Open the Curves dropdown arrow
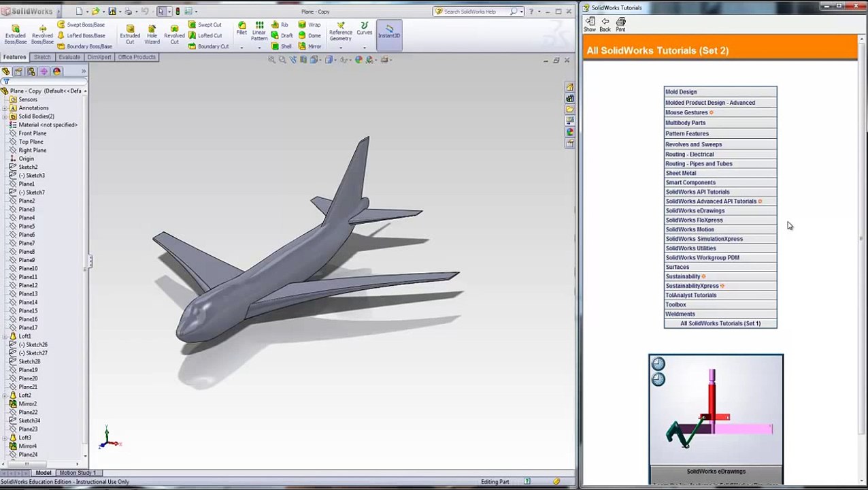 click(365, 47)
